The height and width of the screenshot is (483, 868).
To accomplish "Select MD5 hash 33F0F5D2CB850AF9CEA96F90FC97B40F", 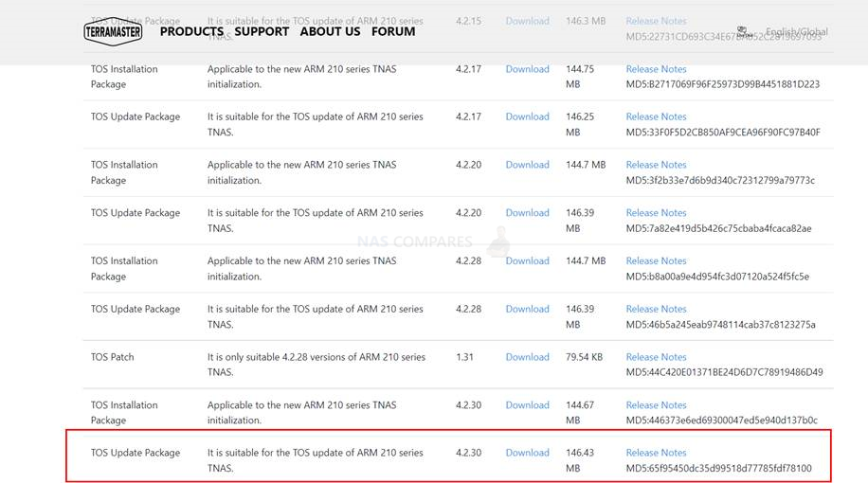I will pyautogui.click(x=723, y=133).
